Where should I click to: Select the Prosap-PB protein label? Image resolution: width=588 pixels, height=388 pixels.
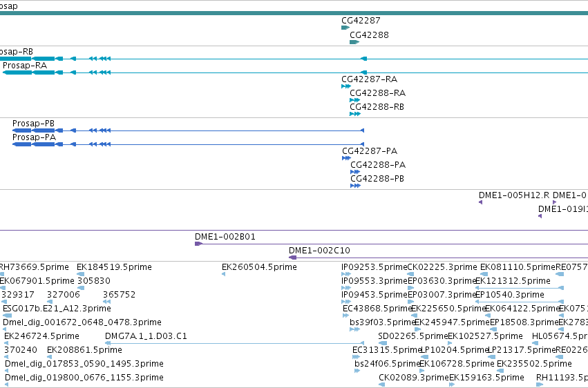point(33,124)
